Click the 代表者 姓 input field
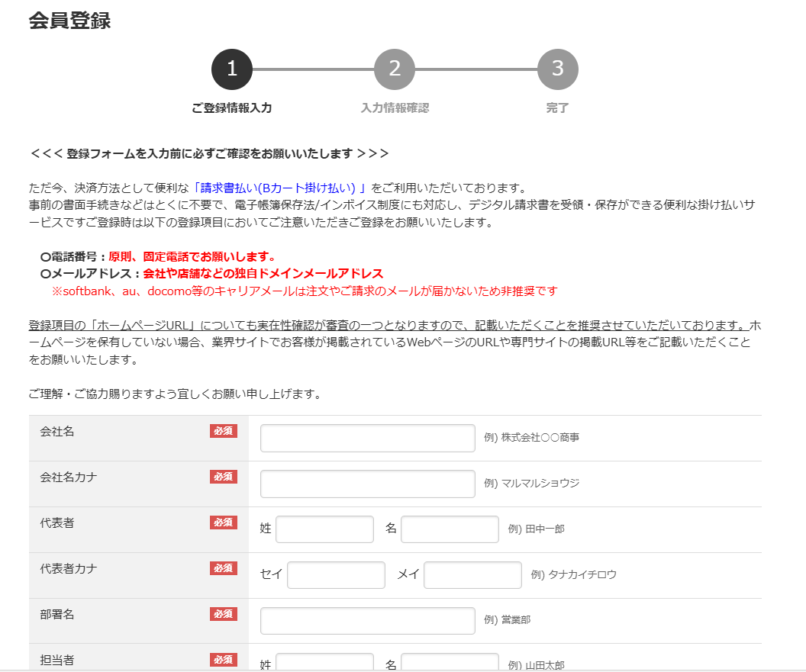The height and width of the screenshot is (672, 806). 325,529
